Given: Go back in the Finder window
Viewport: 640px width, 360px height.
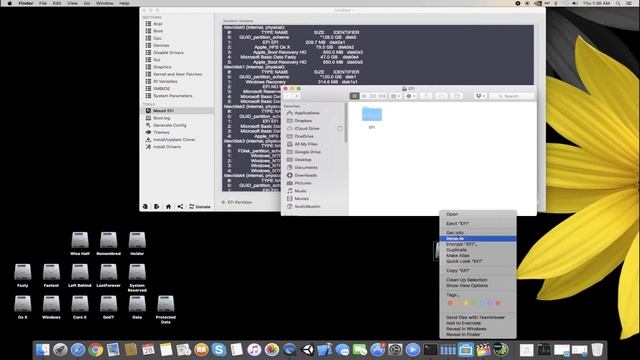Looking at the screenshot, I should point(287,96).
